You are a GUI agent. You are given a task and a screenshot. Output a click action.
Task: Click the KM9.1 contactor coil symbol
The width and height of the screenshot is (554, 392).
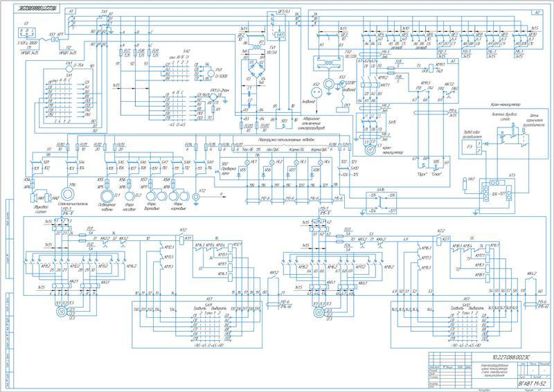point(431,67)
